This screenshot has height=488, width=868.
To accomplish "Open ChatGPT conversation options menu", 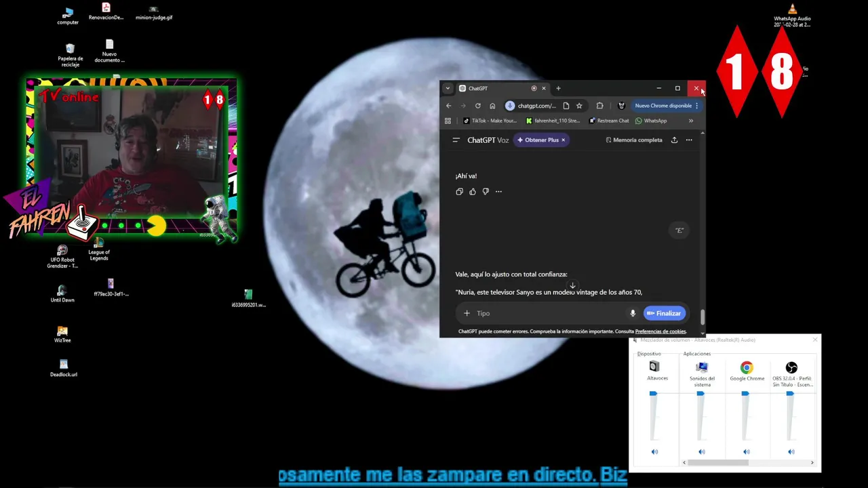I will [x=689, y=140].
